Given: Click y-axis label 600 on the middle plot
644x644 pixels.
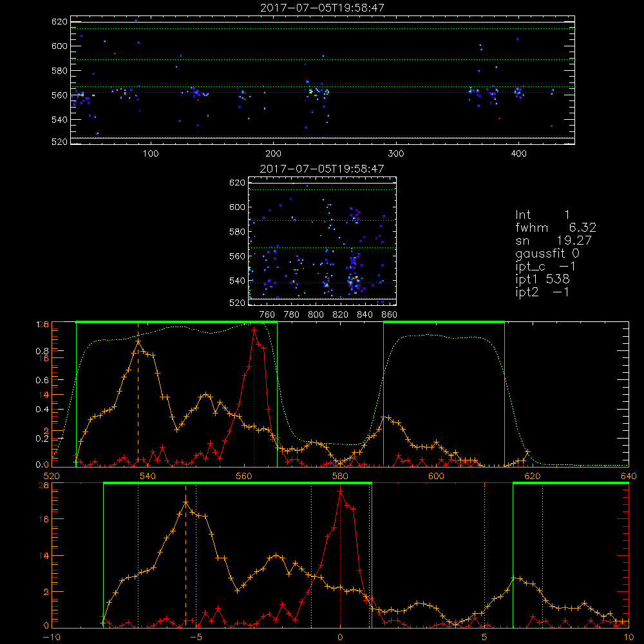Looking at the screenshot, I should tap(238, 207).
